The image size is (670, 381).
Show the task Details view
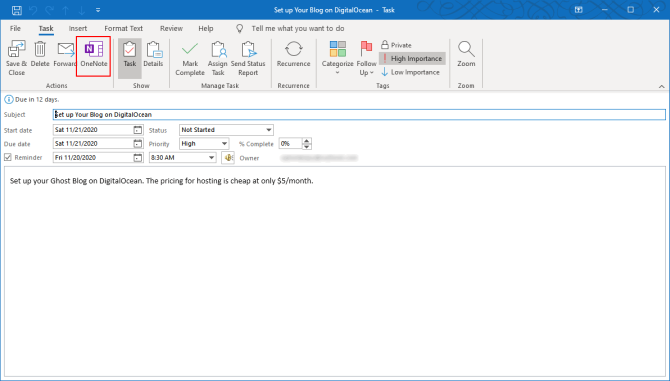point(153,55)
